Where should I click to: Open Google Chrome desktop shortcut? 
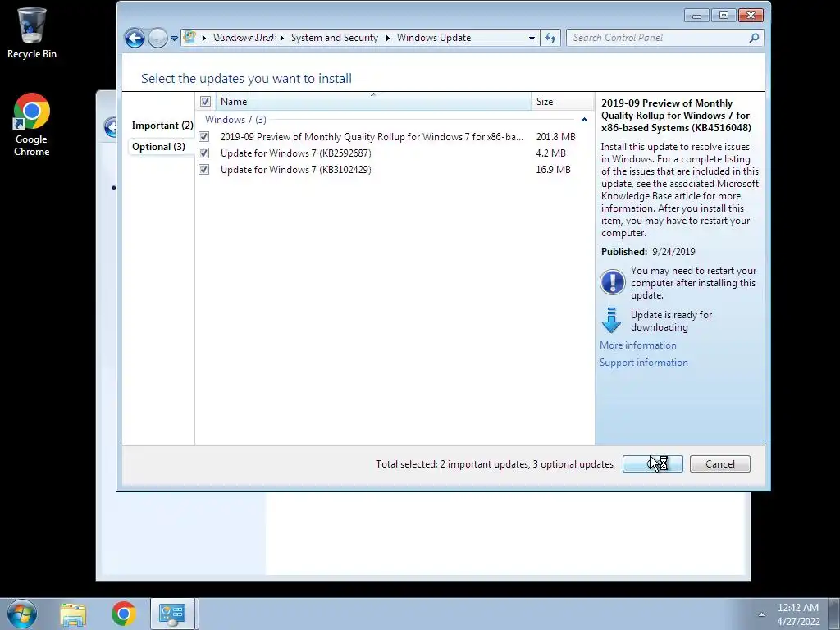pyautogui.click(x=32, y=125)
